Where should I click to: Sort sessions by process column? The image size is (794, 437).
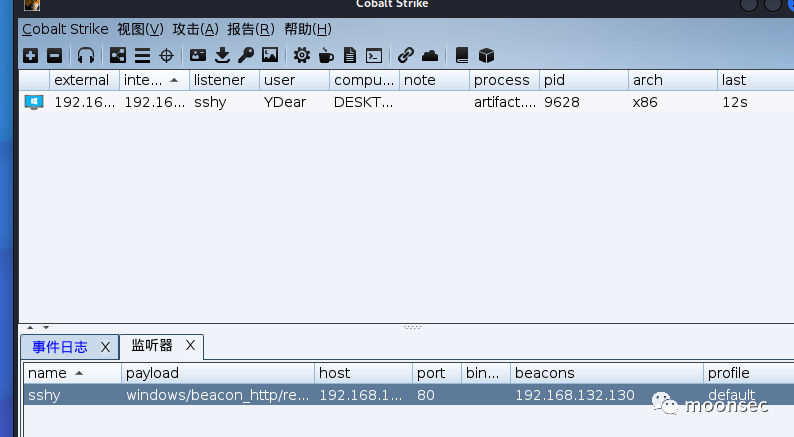504,80
